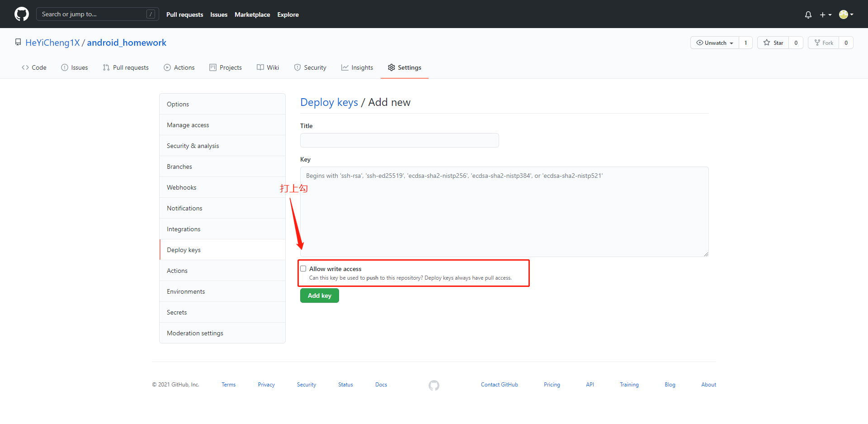Click the slash shortcut hint in search
The image size is (868, 424).
click(x=151, y=14)
